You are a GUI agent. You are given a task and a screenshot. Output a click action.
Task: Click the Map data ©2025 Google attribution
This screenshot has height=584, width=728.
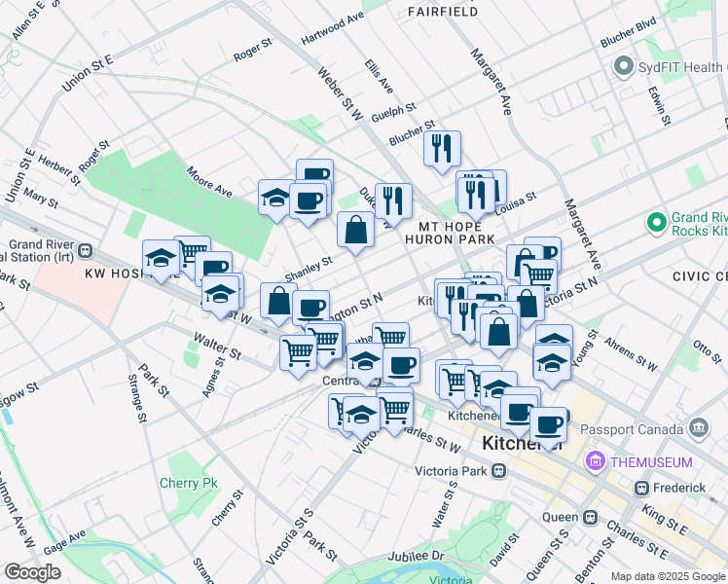click(x=667, y=576)
